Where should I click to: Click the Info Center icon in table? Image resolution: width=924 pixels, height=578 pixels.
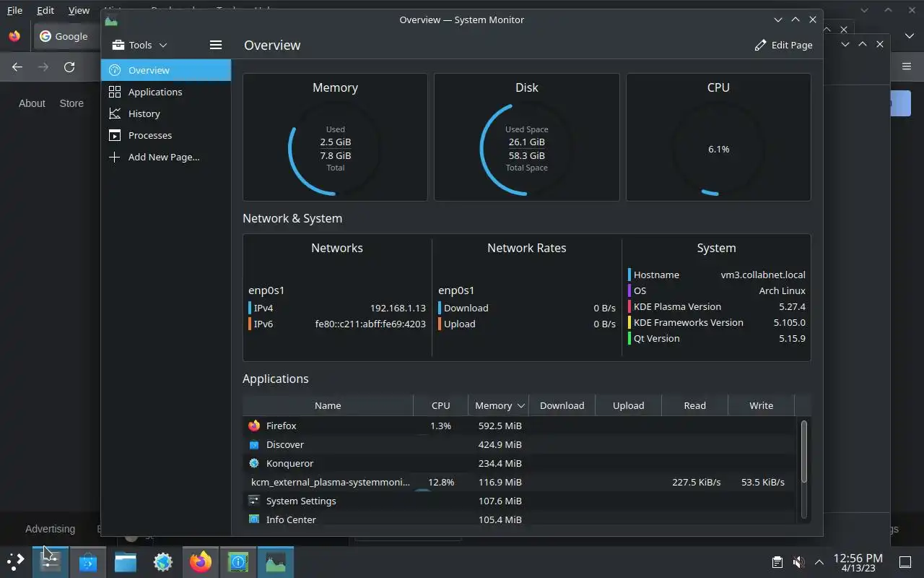click(x=254, y=519)
